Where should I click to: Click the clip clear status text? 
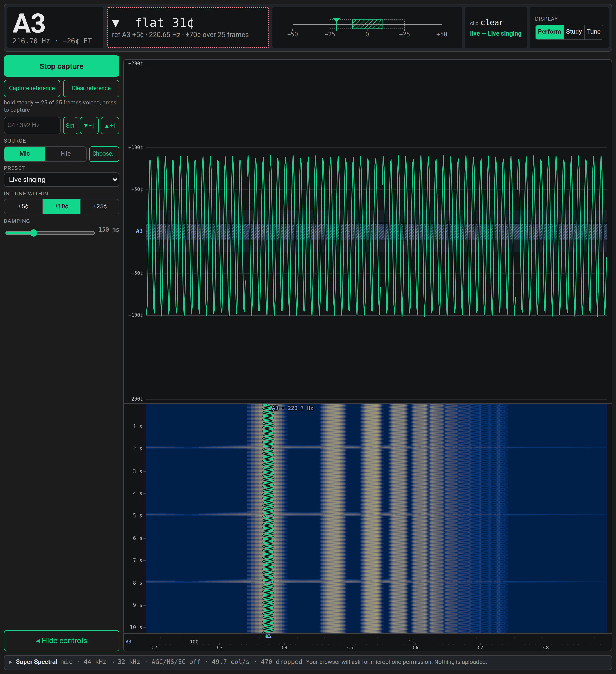click(x=487, y=23)
